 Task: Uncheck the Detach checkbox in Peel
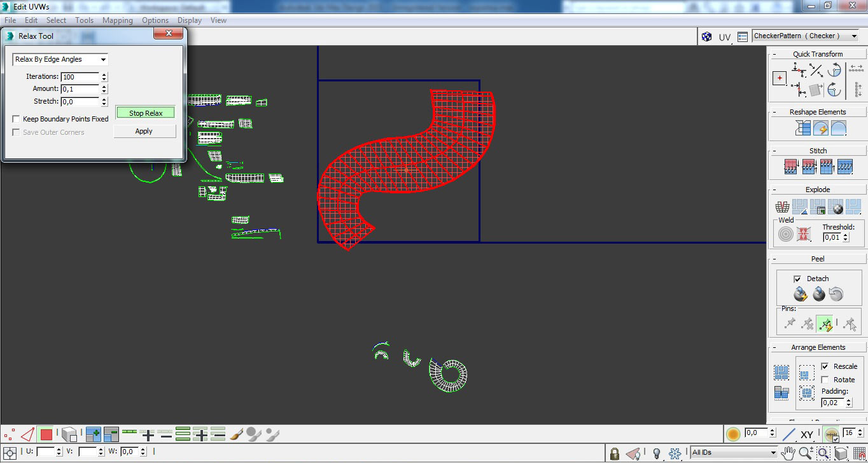(797, 279)
